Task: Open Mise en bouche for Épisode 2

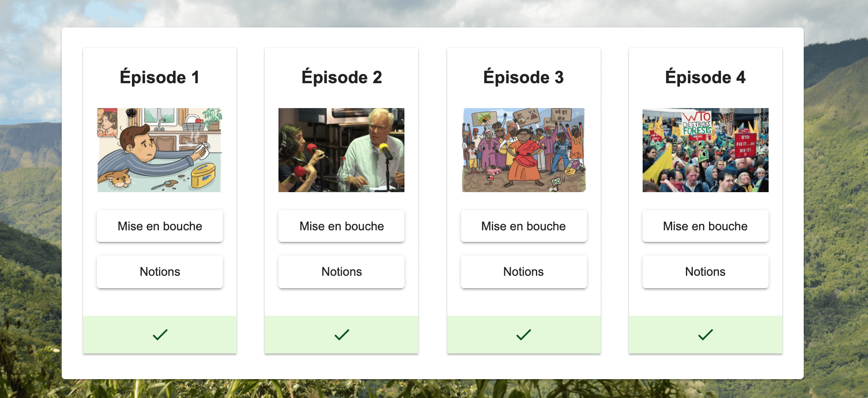Action: tap(341, 226)
